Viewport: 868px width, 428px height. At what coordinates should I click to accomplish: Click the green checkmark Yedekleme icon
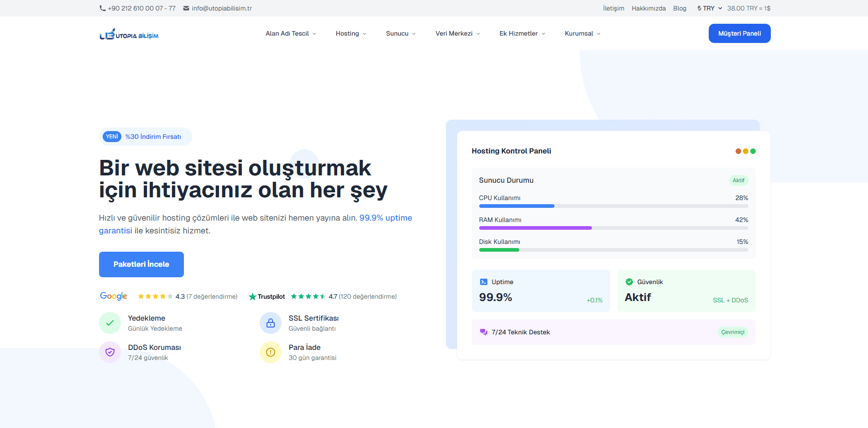[110, 323]
